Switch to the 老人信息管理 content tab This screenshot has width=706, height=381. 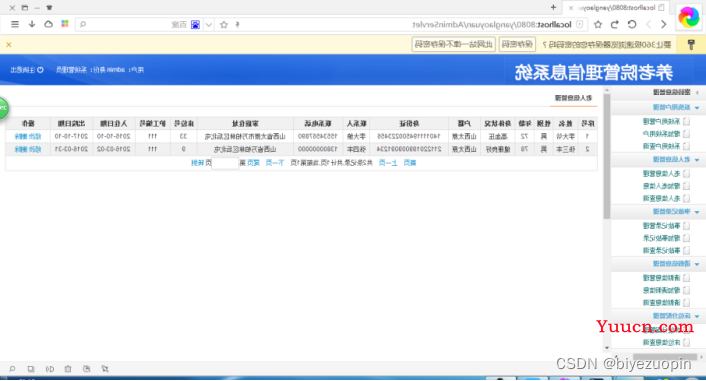click(573, 98)
